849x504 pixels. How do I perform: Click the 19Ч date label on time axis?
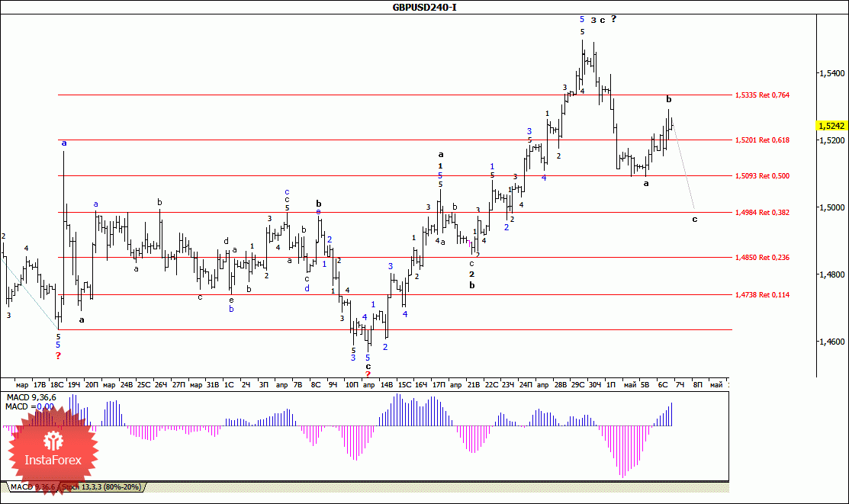pos(74,385)
